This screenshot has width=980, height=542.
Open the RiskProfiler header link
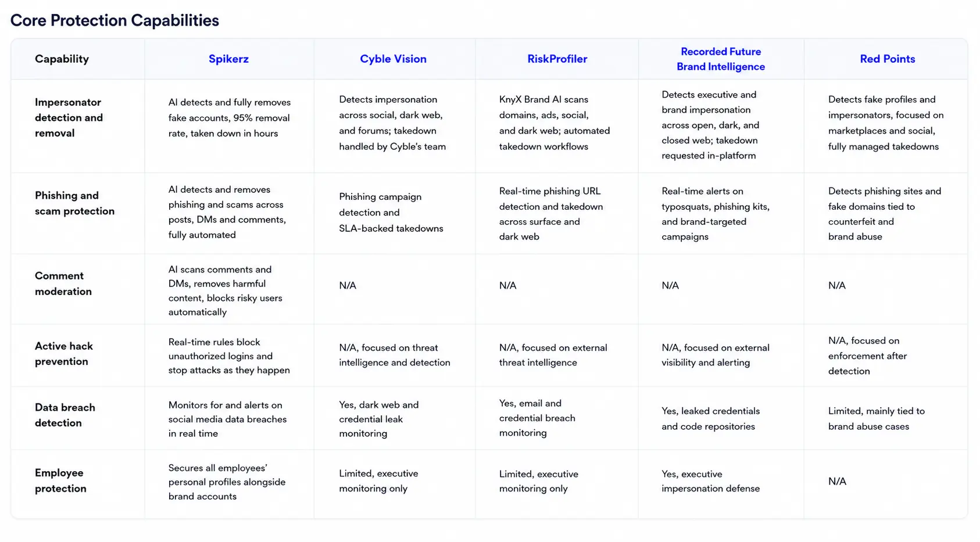coord(557,59)
